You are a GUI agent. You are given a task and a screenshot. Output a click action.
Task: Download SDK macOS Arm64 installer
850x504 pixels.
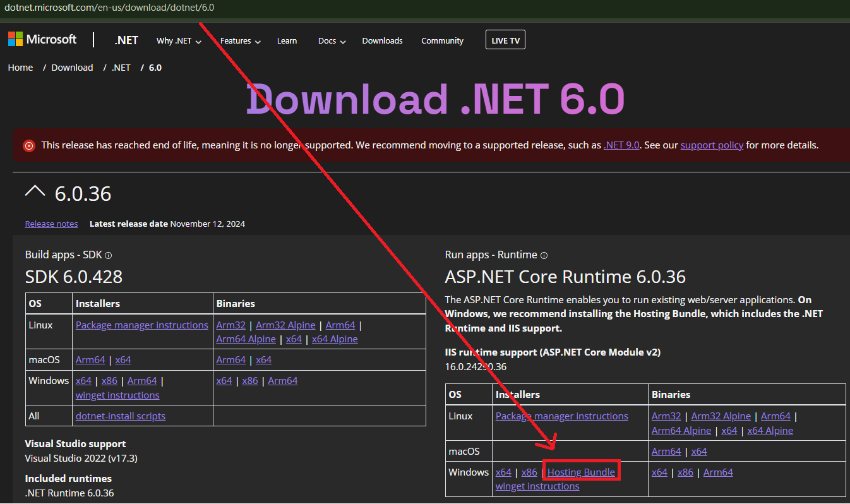90,360
